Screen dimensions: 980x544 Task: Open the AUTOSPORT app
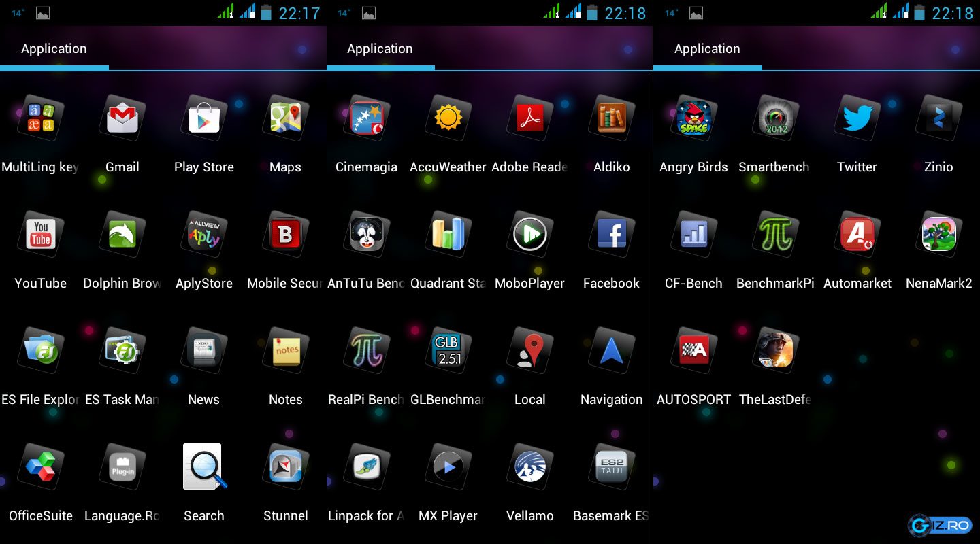tap(694, 350)
